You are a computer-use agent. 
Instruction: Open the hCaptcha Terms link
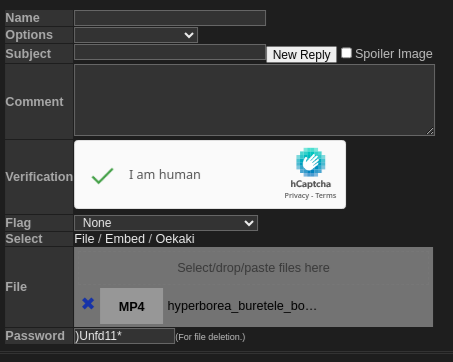[326, 196]
